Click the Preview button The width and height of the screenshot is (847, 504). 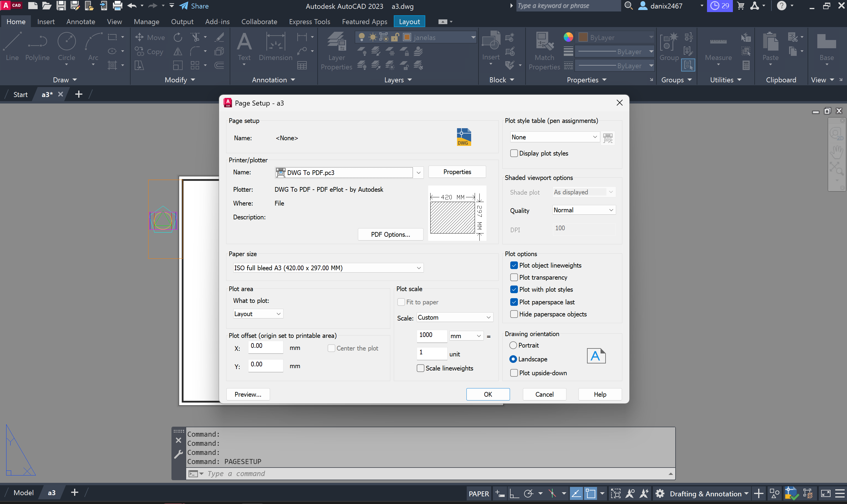[x=248, y=394]
